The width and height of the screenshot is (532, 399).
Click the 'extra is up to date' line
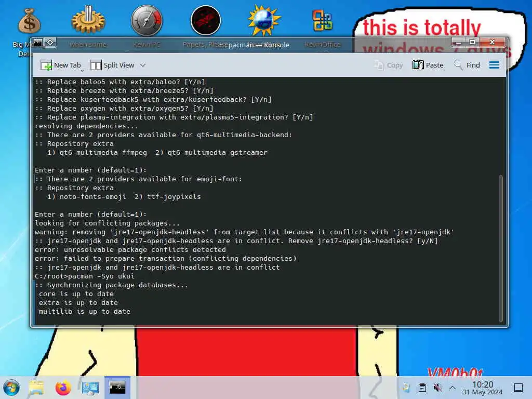(78, 303)
